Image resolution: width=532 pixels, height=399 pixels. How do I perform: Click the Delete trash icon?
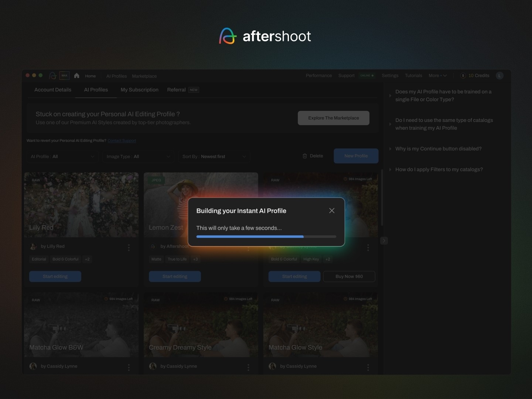pyautogui.click(x=305, y=156)
